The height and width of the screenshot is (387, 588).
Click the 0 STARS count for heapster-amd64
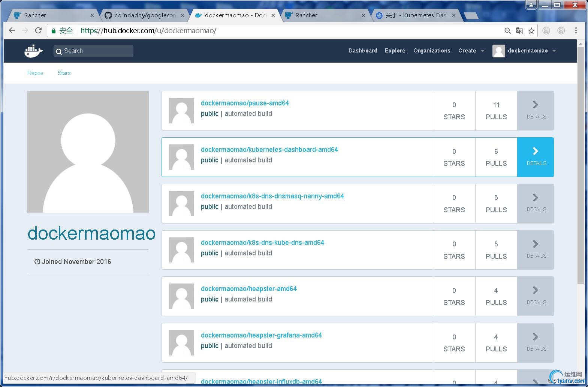pos(454,296)
